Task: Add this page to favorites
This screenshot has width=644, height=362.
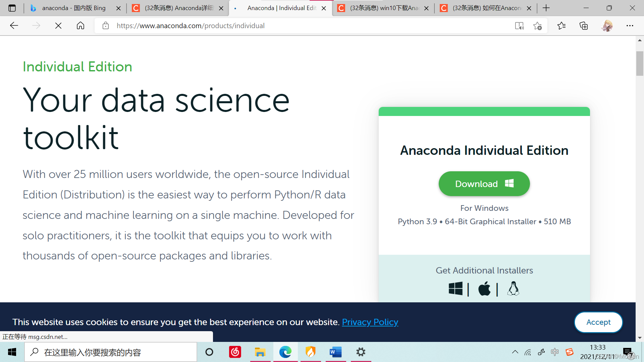Action: point(538,26)
